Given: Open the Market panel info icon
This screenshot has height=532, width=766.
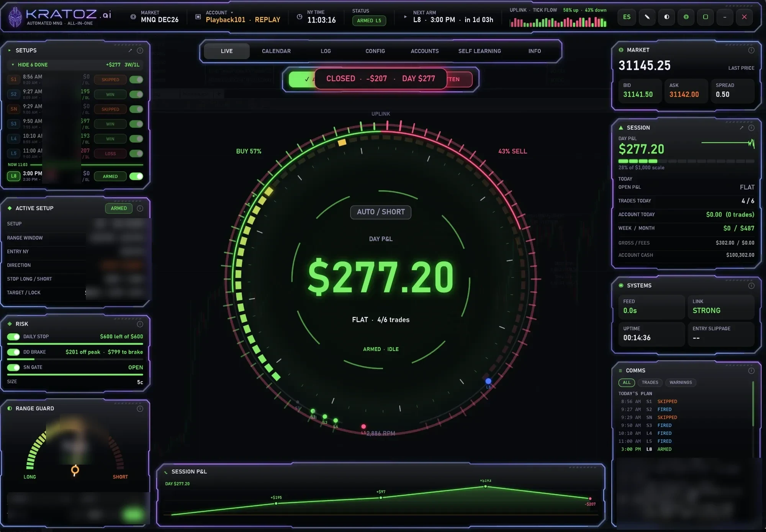Looking at the screenshot, I should point(751,50).
